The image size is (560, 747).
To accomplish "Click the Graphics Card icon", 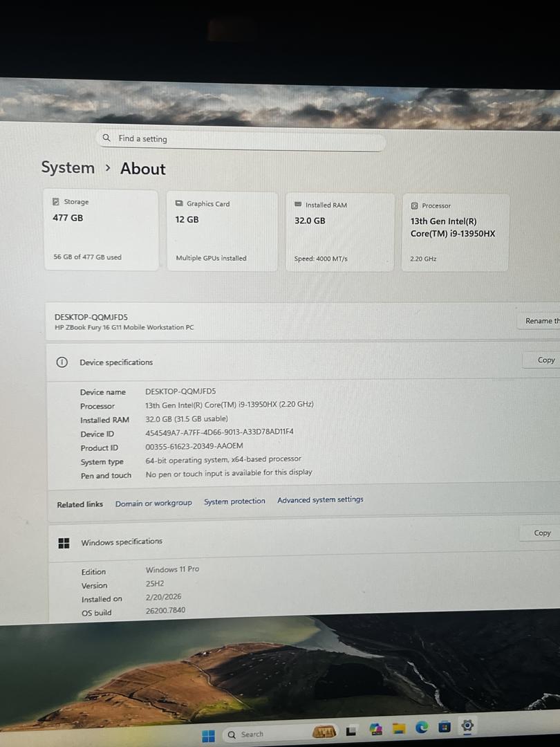I will [179, 203].
